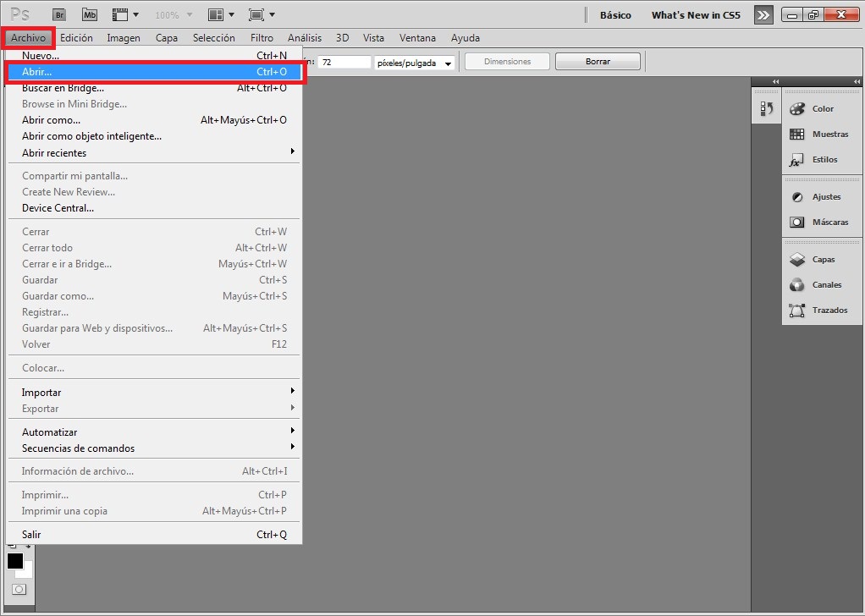Switch to the Básico workspace
Viewport: 865px width, 616px height.
[x=615, y=15]
